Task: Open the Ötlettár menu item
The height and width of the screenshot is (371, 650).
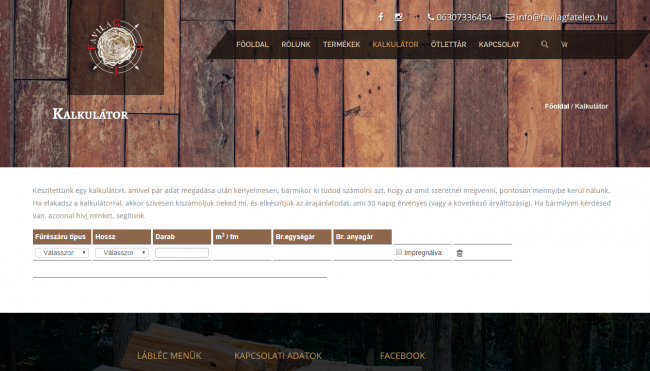Action: pos(449,44)
